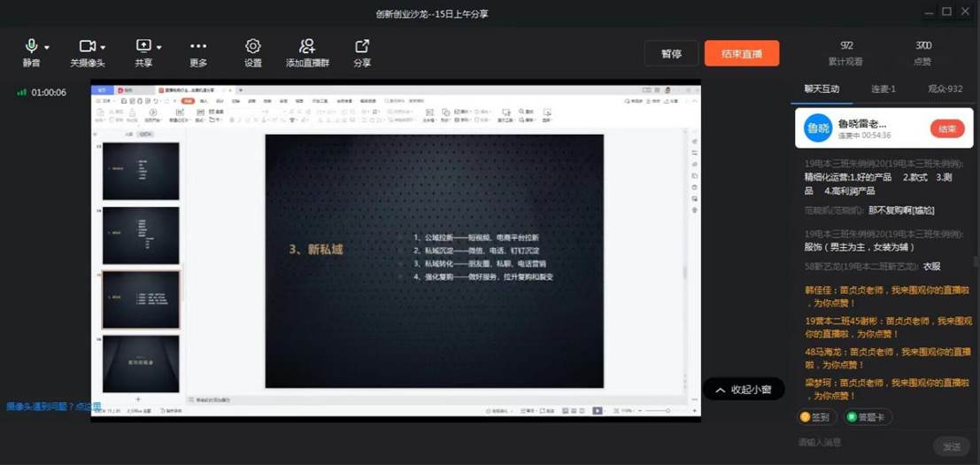Click the orange 结束直播 button

741,53
